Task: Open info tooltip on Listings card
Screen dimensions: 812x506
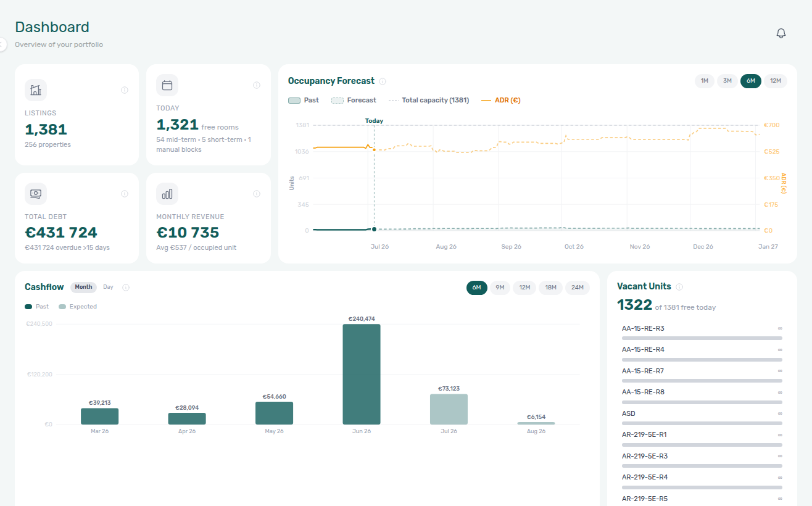Action: pyautogui.click(x=125, y=90)
